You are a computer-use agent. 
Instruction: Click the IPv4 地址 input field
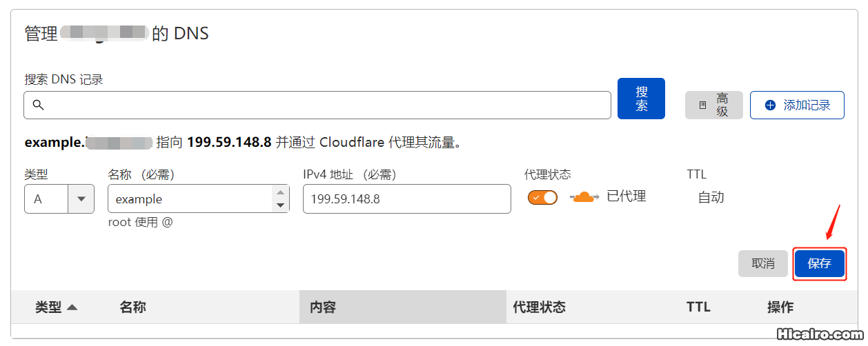[x=406, y=199]
